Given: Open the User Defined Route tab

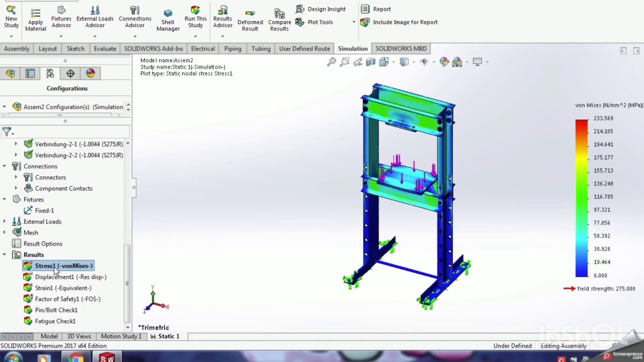Looking at the screenshot, I should click(x=304, y=49).
